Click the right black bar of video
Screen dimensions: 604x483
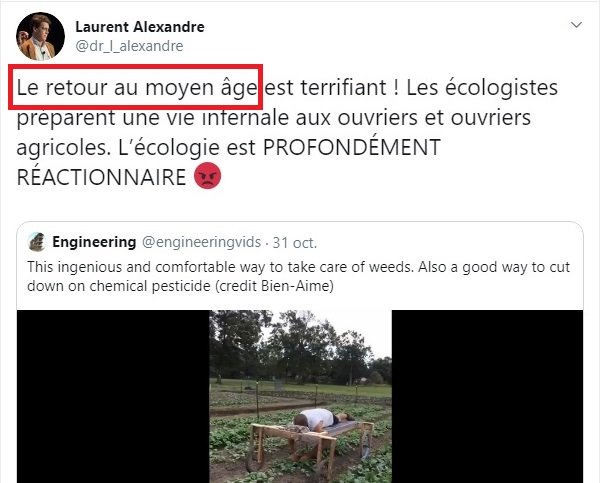click(487, 396)
